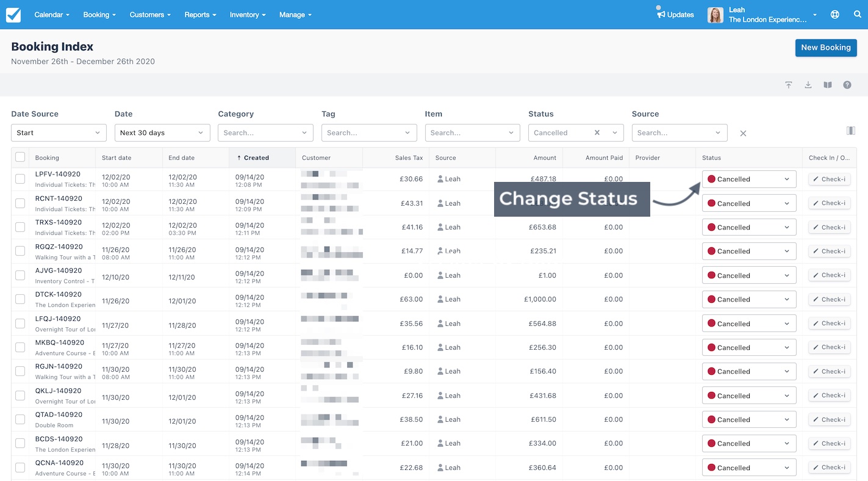Click the Check-in button for RGJN-140920
Image resolution: width=868 pixels, height=481 pixels.
tap(830, 371)
